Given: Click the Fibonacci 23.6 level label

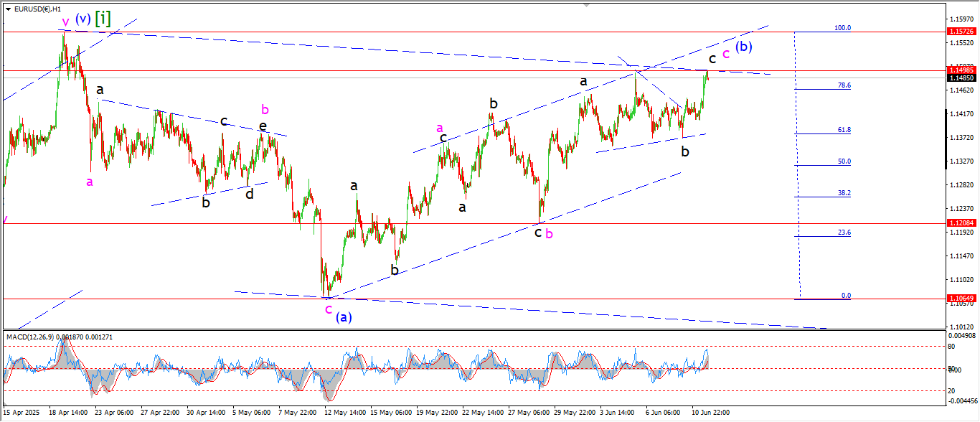Looking at the screenshot, I should click(844, 233).
